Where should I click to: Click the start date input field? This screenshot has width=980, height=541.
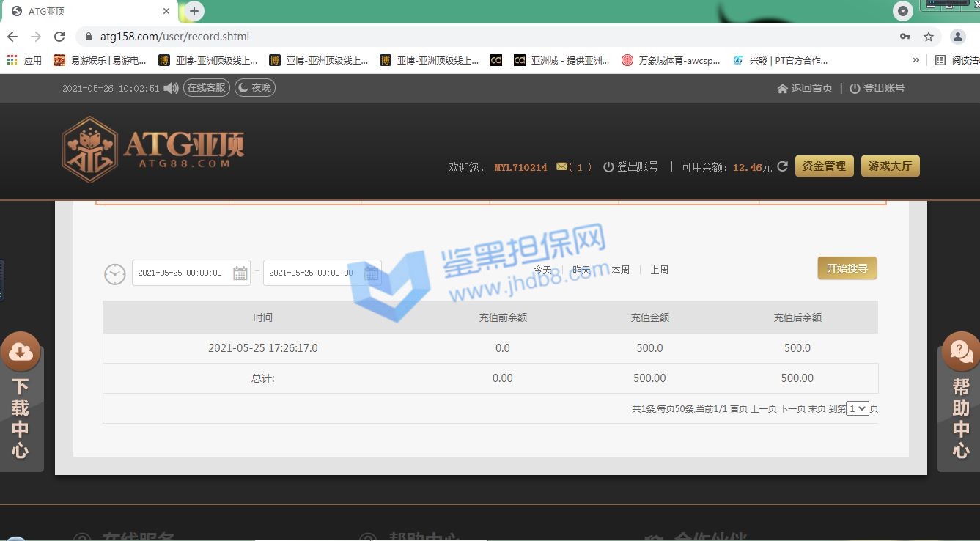tap(180, 273)
